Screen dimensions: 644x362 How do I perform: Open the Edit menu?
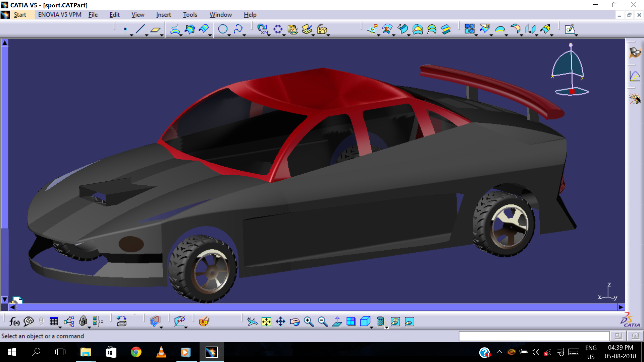click(x=114, y=15)
